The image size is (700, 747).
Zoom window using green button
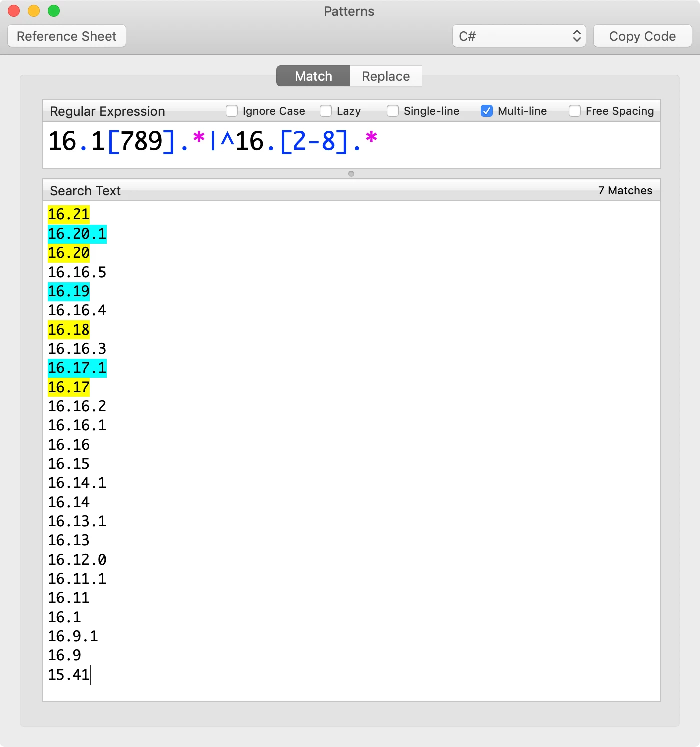(x=54, y=11)
